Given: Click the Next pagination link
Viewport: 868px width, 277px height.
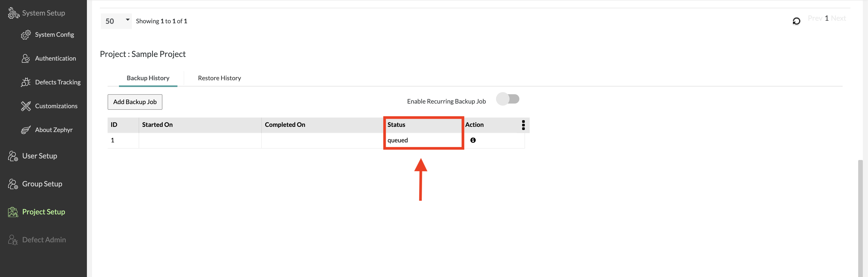Looking at the screenshot, I should (838, 19).
